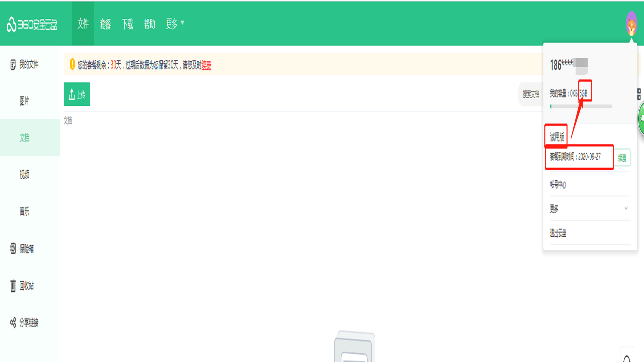
Task: Open the 保险箱 safe icon
Action: [x=13, y=249]
